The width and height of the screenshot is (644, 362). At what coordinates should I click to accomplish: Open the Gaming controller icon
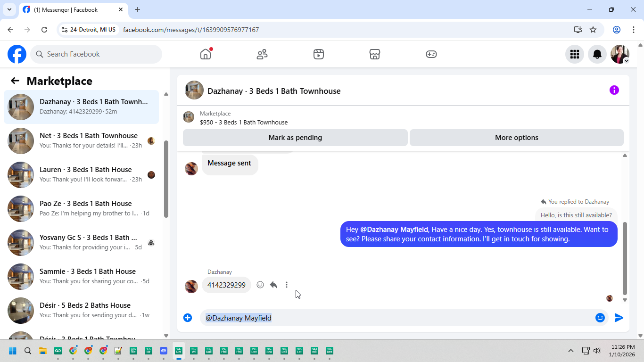click(431, 54)
